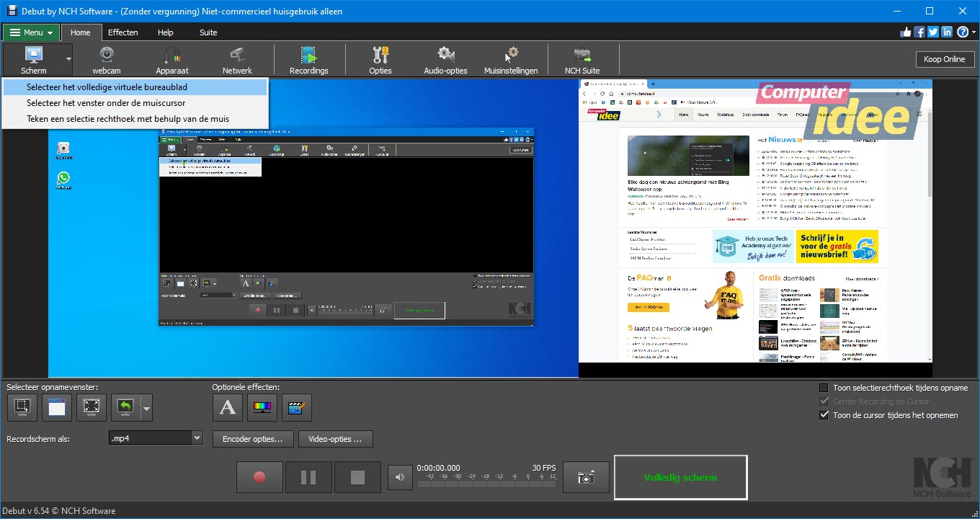Take a snapshot with the camera icon

click(586, 477)
